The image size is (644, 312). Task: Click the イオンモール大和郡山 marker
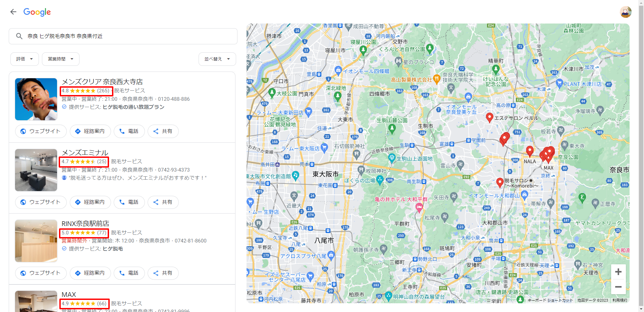(x=525, y=194)
